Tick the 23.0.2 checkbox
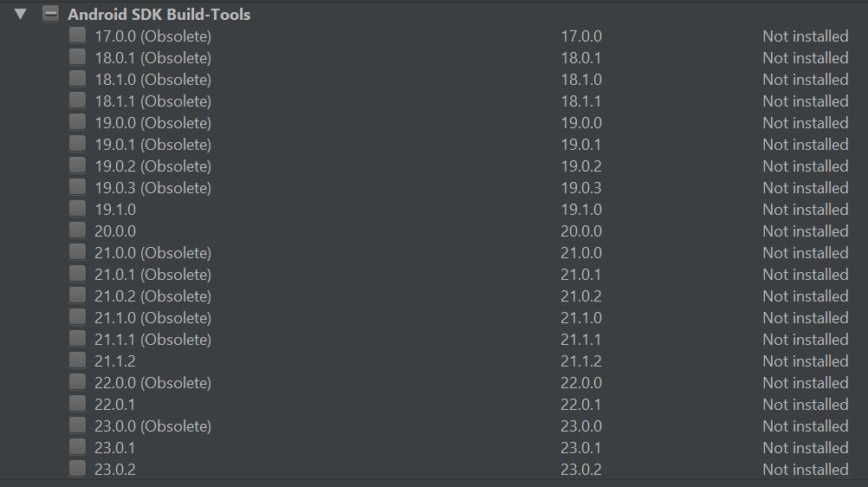Viewport: 868px width, 487px height. (x=78, y=469)
